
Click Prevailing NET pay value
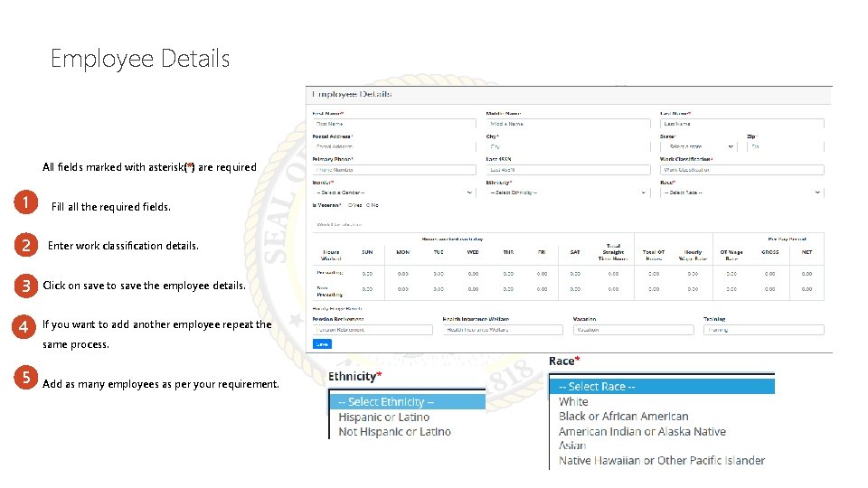pos(807,274)
